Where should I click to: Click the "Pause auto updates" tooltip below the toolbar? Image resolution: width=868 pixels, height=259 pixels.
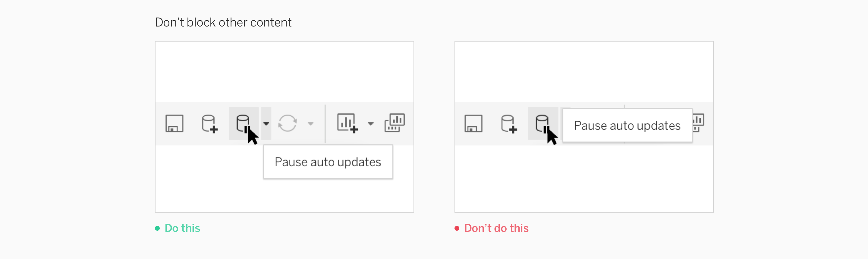click(x=328, y=162)
